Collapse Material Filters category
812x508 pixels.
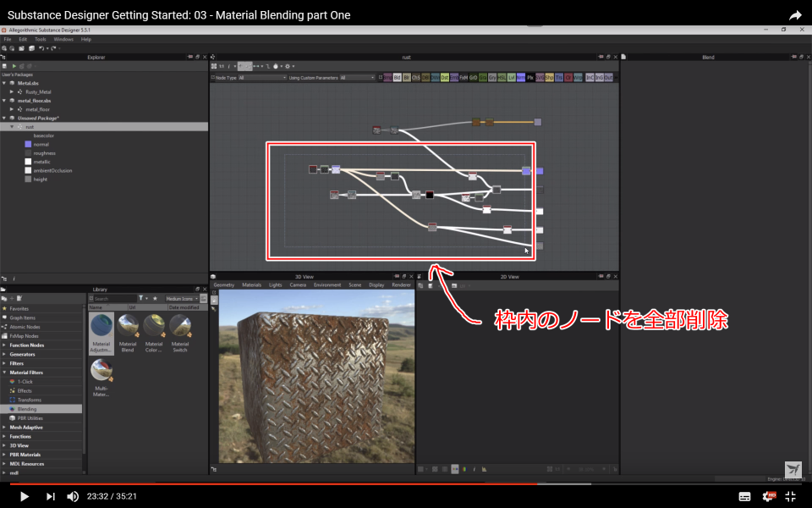[x=4, y=373]
